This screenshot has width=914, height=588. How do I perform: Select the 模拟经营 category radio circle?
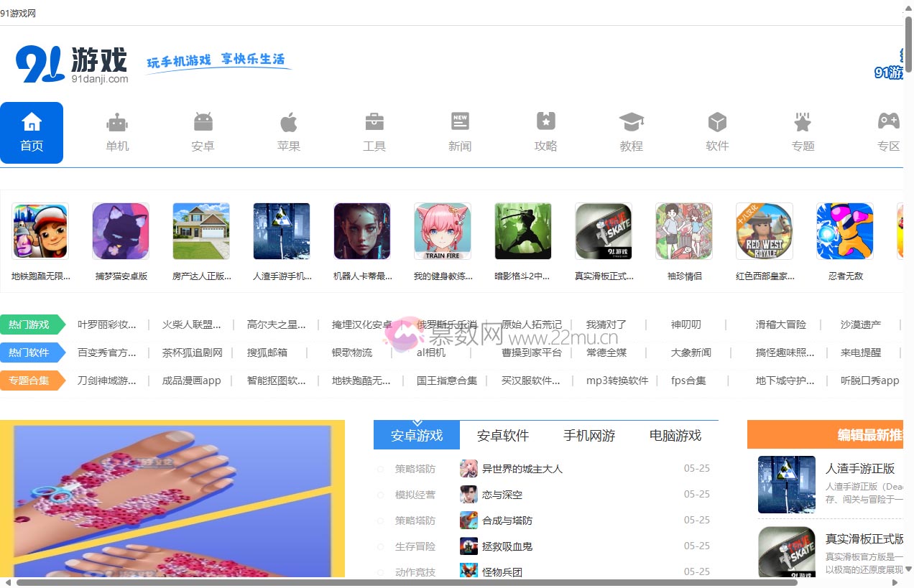pyautogui.click(x=380, y=494)
